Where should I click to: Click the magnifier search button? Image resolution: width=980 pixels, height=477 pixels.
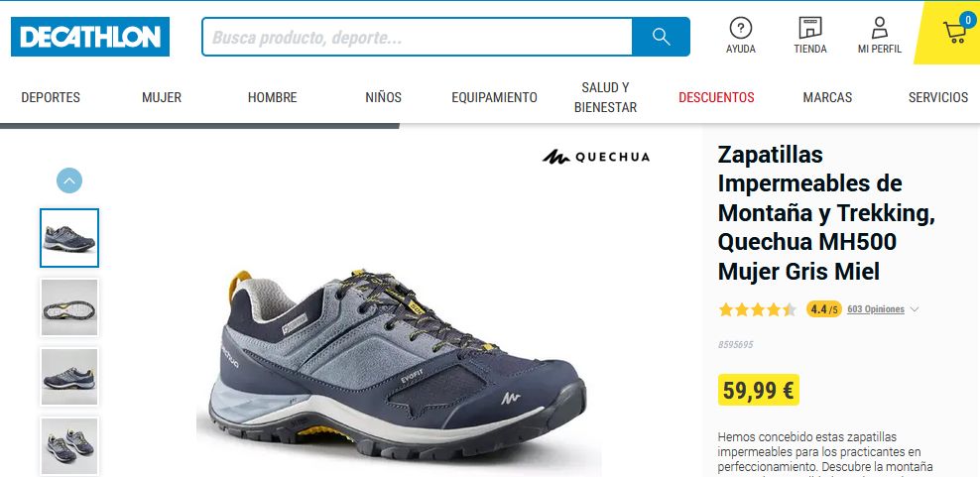(661, 37)
